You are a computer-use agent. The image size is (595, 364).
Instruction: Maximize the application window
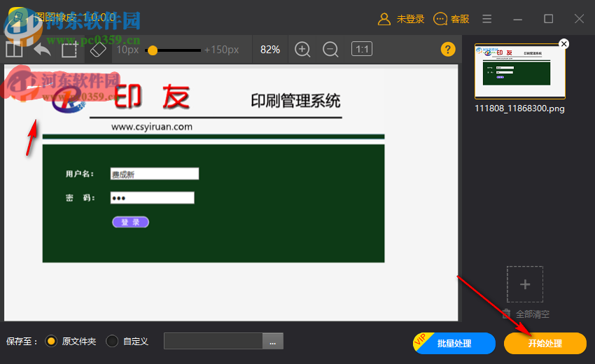pos(548,19)
